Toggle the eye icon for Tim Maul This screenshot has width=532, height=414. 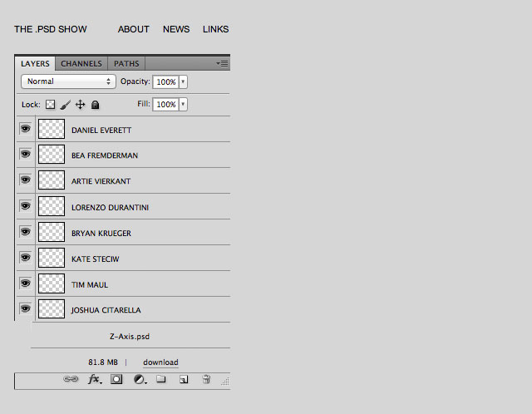tap(25, 283)
